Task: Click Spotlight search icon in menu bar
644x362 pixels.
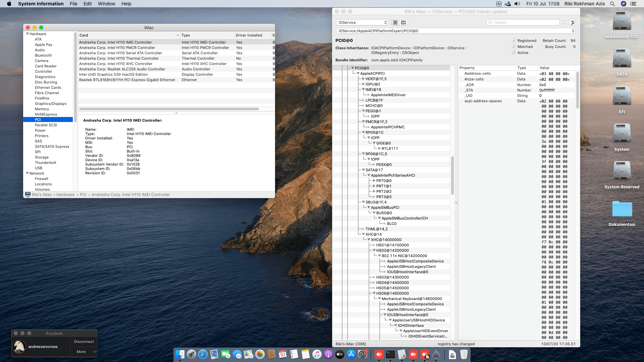Action: 612,4
